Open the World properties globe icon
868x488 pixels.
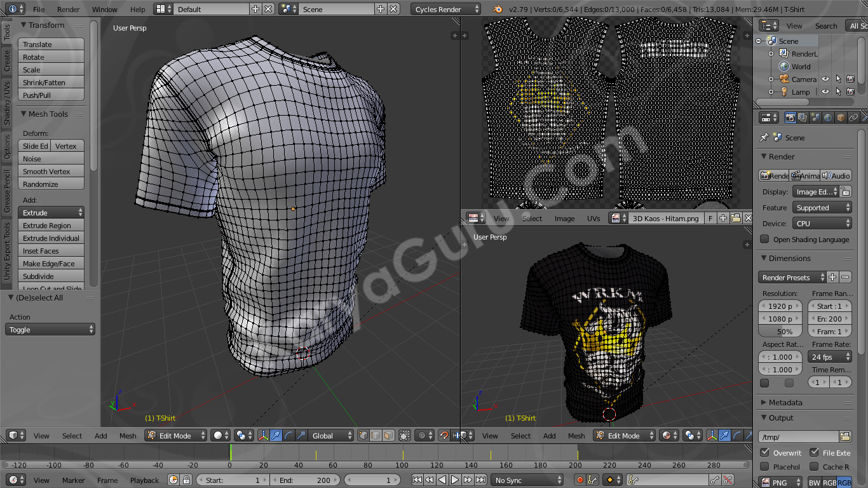pyautogui.click(x=827, y=118)
